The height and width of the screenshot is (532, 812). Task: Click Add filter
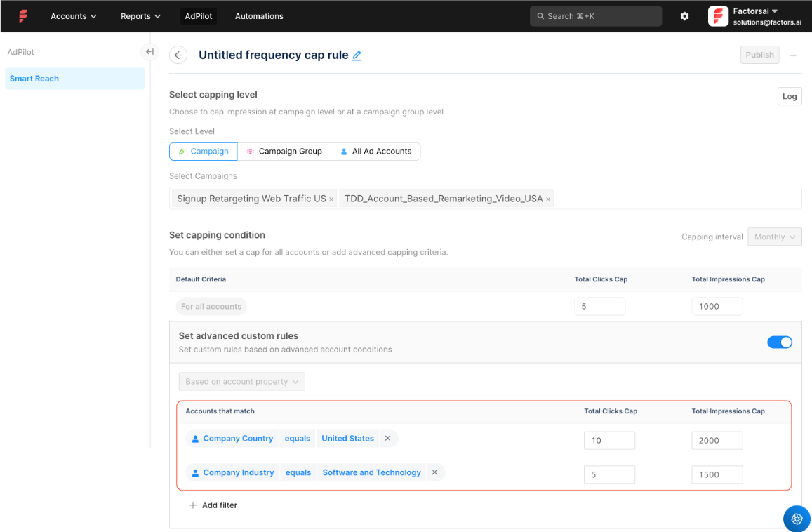coord(213,505)
